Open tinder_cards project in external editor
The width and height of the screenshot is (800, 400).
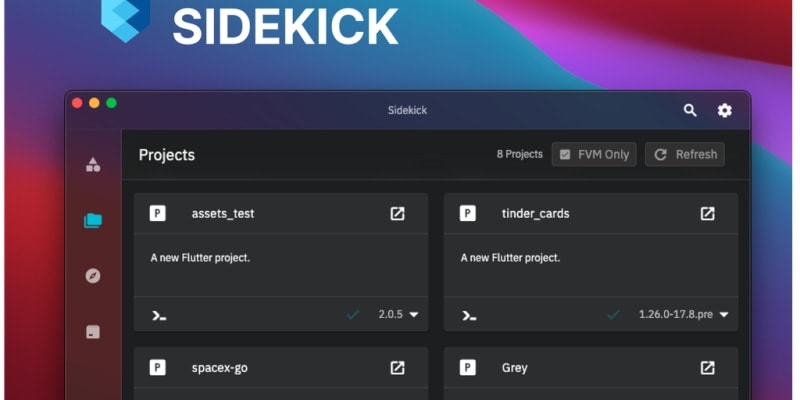click(707, 213)
